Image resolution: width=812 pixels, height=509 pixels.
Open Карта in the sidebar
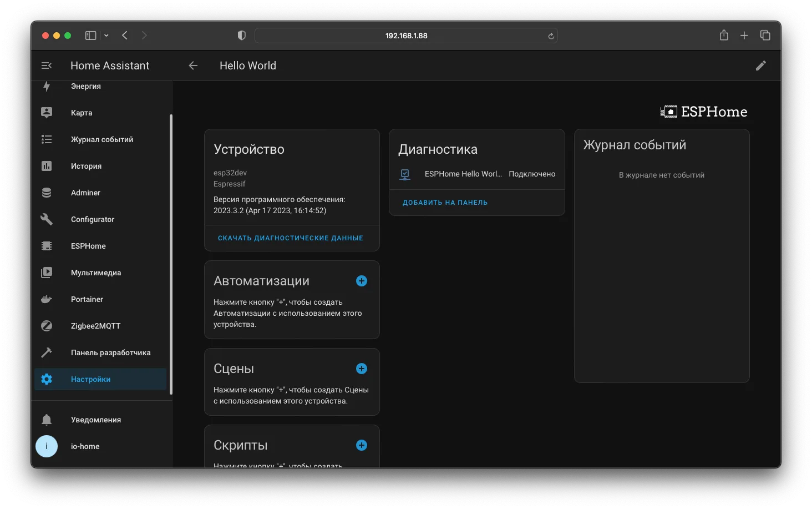(100, 113)
